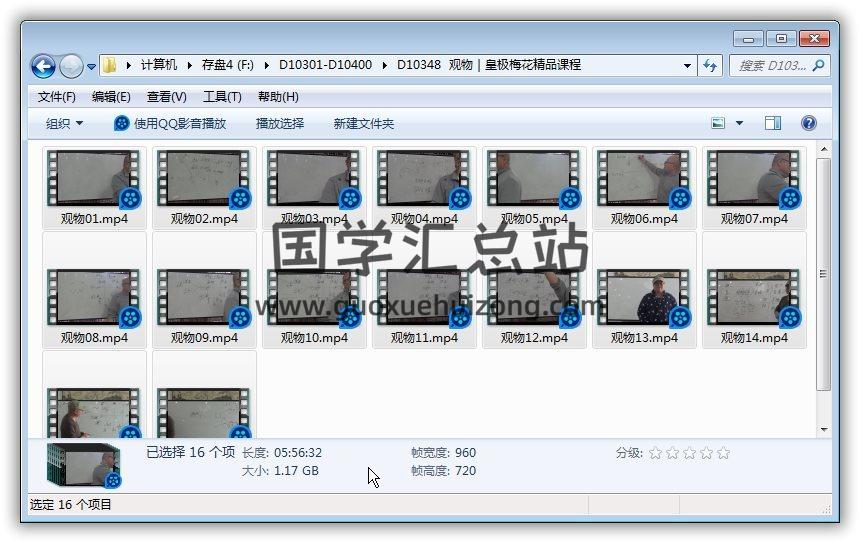
Task: Open the 组织 dropdown
Action: coord(64,123)
